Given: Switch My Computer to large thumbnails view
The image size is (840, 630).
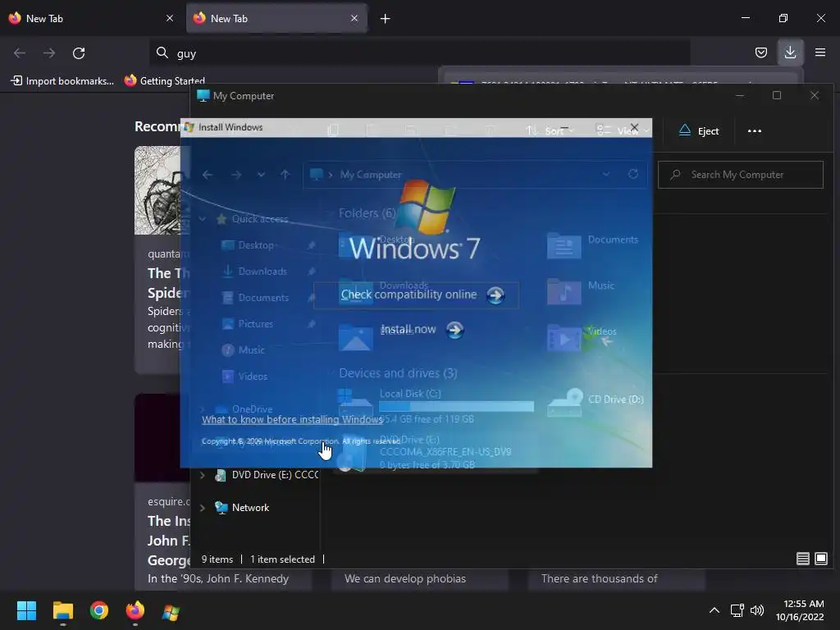Looking at the screenshot, I should [821, 559].
